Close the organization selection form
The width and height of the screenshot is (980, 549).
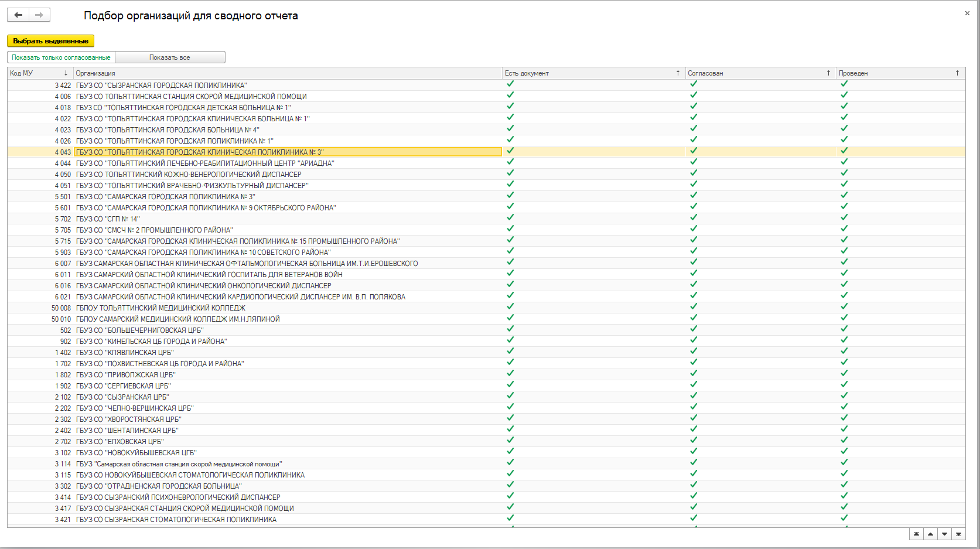967,13
